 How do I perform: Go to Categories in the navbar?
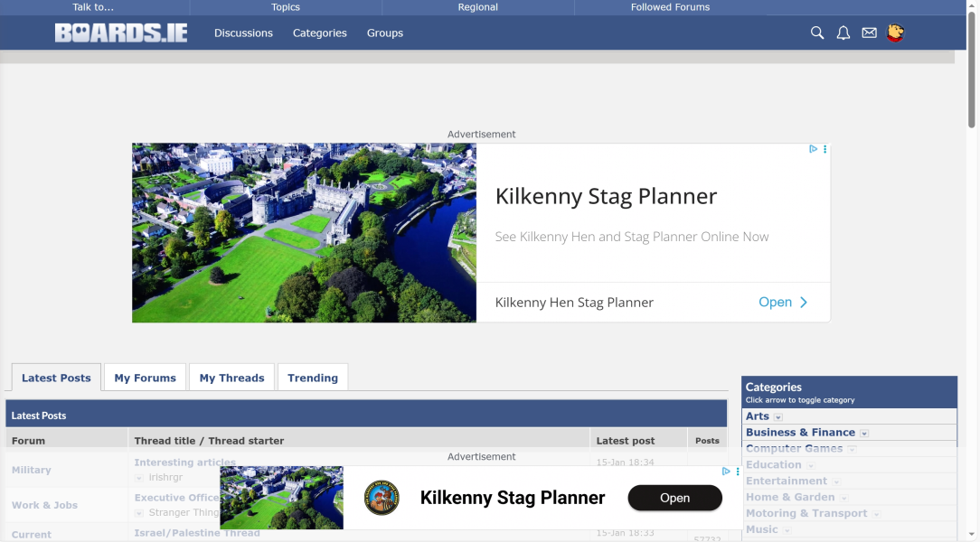[x=319, y=33]
